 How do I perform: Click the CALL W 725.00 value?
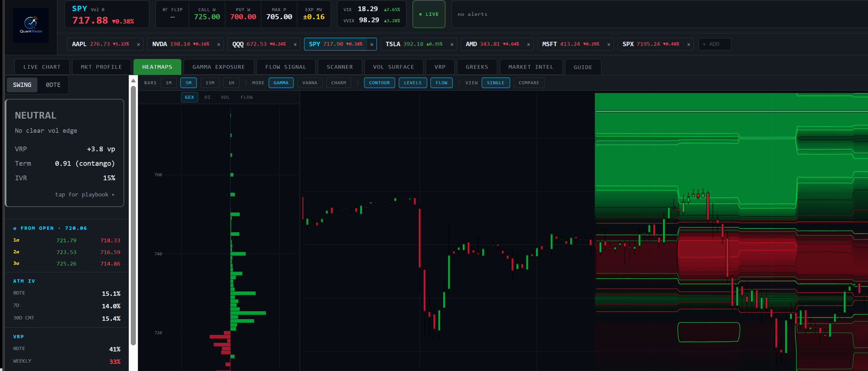pyautogui.click(x=207, y=17)
